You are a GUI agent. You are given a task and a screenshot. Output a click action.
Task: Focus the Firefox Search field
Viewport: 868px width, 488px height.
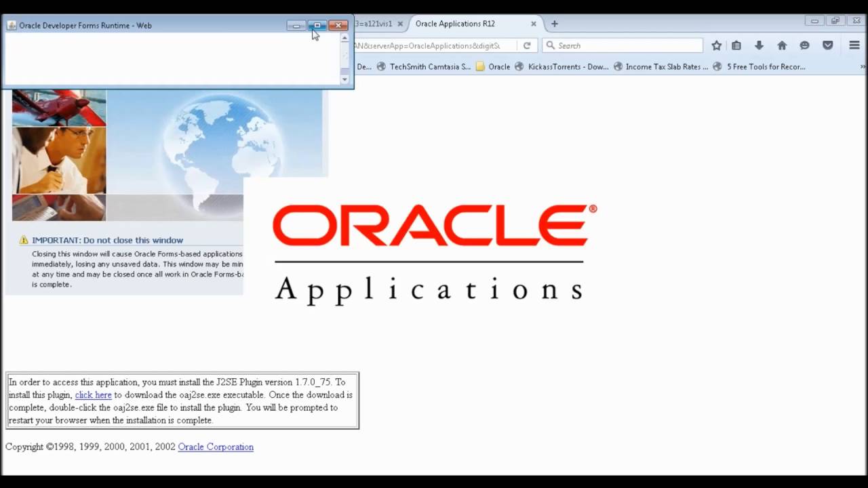(623, 45)
